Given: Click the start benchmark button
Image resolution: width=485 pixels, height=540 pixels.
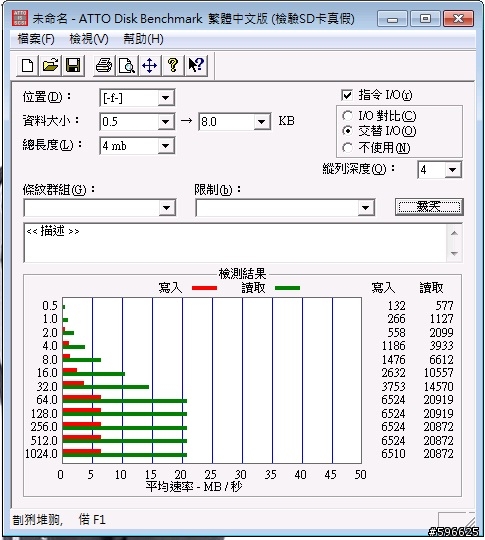Looking at the screenshot, I should 429,207.
